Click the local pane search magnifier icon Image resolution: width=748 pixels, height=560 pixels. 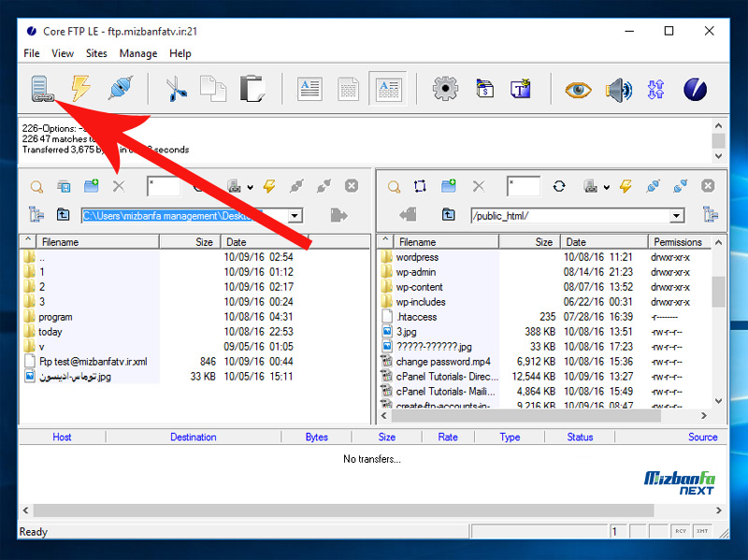(36, 186)
